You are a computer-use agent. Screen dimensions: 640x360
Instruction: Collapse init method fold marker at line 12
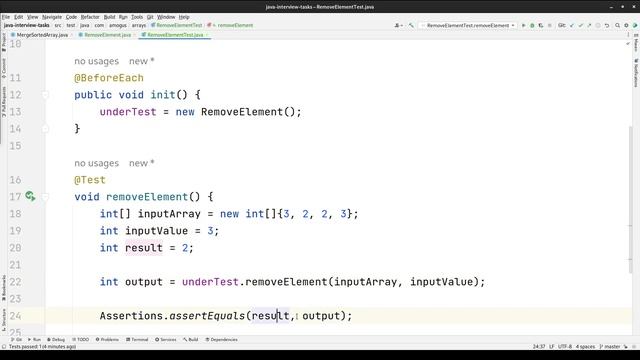click(45, 95)
